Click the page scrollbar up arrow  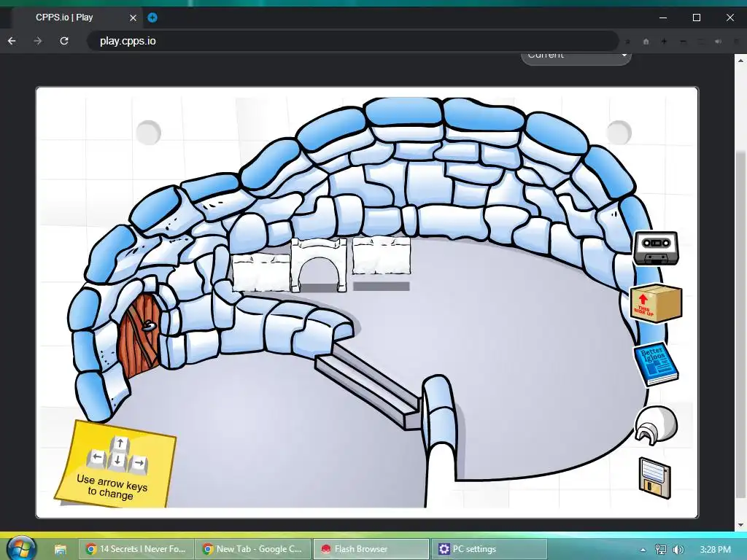pyautogui.click(x=740, y=61)
